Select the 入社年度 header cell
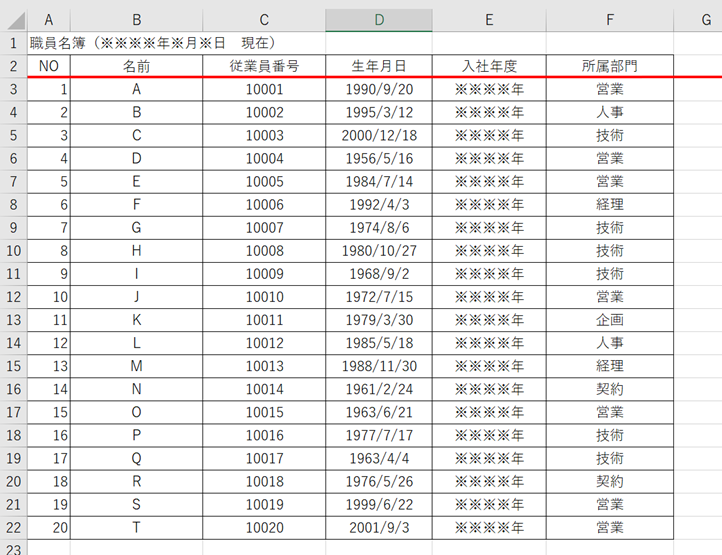Viewport: 722px width, 555px height. (489, 66)
